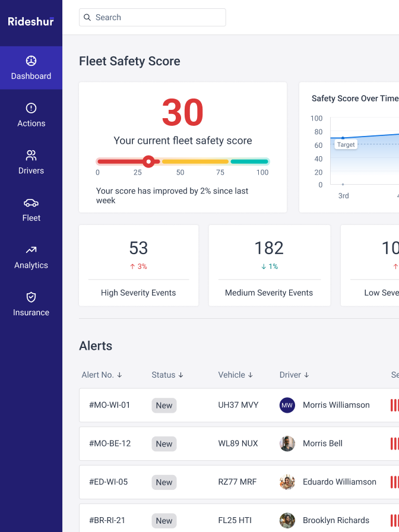Select driver name Morris Bell

point(322,444)
